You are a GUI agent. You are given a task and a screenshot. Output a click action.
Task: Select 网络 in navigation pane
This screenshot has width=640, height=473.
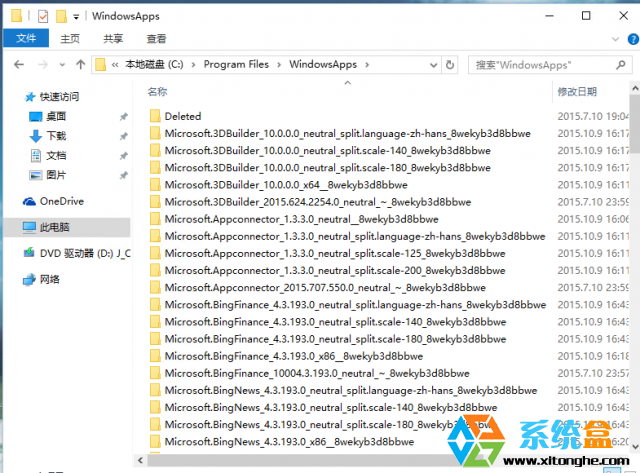(x=50, y=280)
